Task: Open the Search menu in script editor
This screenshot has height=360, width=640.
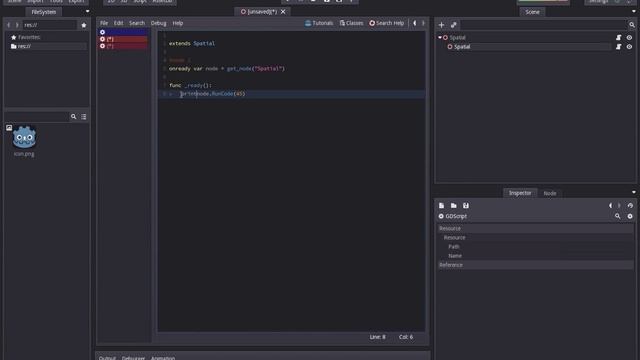Action: [137, 23]
